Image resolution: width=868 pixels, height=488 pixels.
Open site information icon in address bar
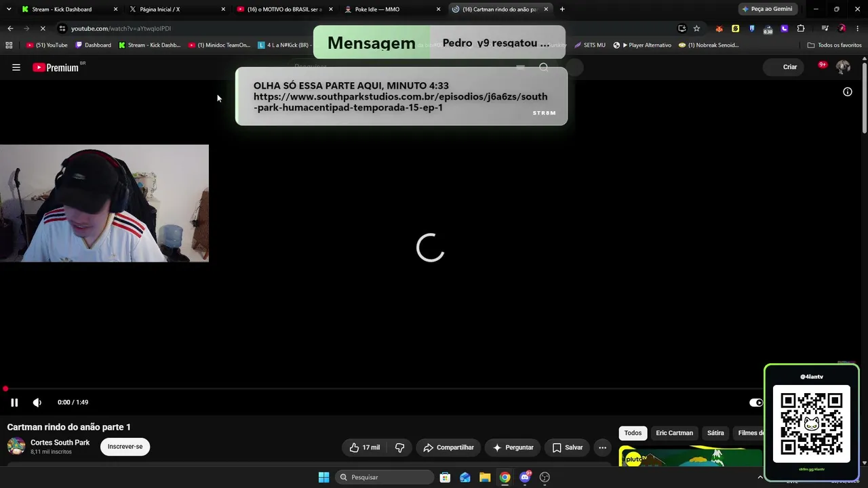(62, 28)
